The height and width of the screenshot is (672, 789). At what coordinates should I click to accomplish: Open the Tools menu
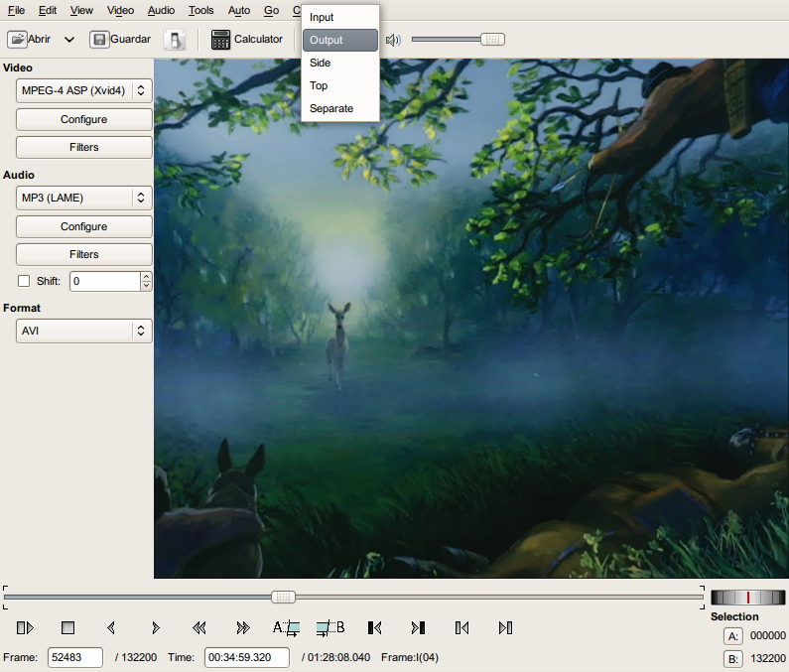(200, 10)
